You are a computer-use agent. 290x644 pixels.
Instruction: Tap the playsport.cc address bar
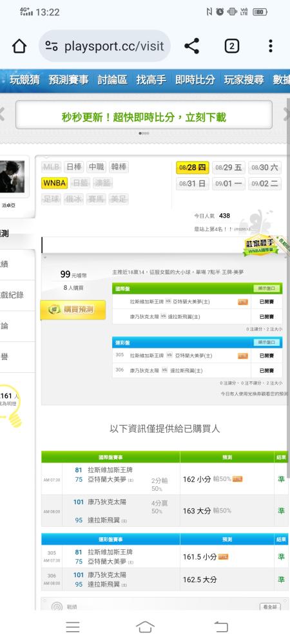105,46
